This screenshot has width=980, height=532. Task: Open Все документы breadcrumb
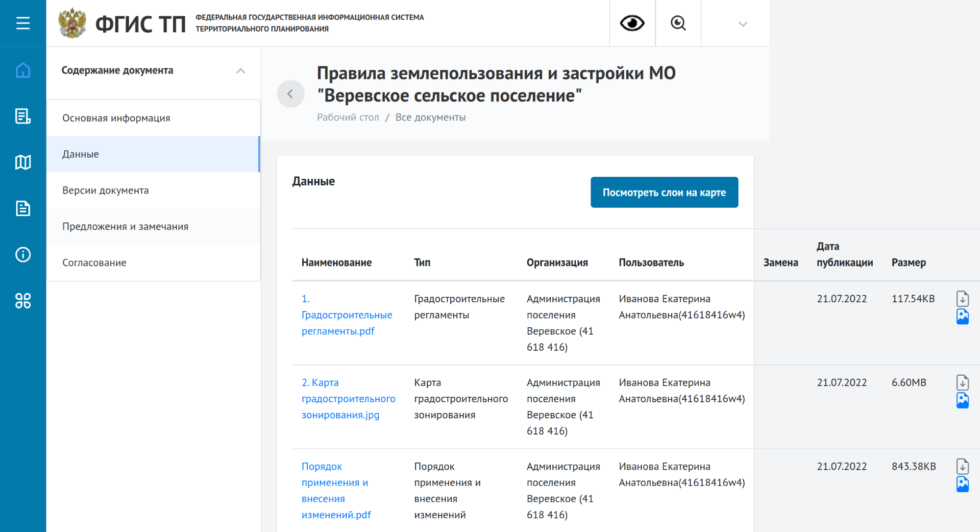pyautogui.click(x=430, y=118)
